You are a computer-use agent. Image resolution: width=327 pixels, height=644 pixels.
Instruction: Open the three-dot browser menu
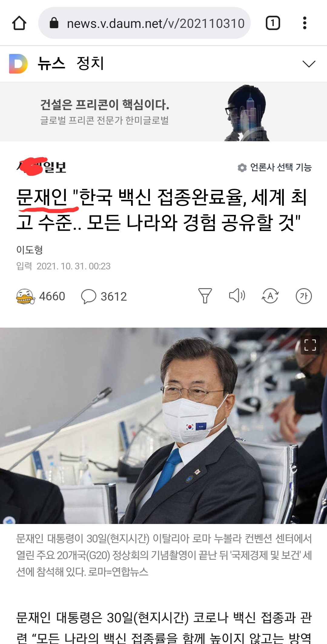pyautogui.click(x=305, y=23)
